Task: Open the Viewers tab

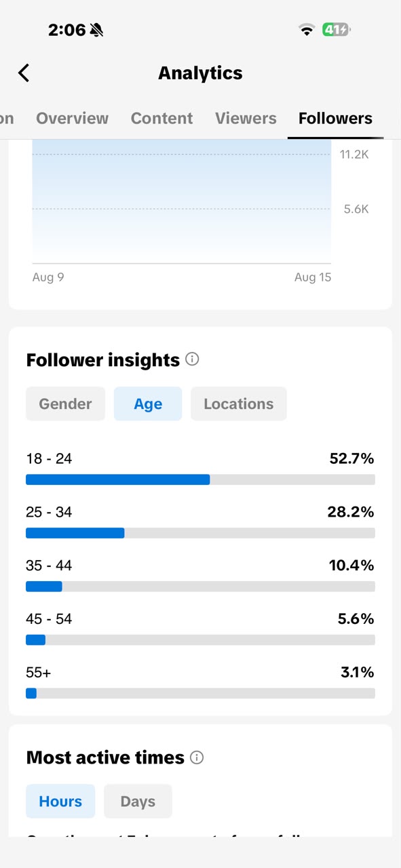Action: pyautogui.click(x=246, y=118)
